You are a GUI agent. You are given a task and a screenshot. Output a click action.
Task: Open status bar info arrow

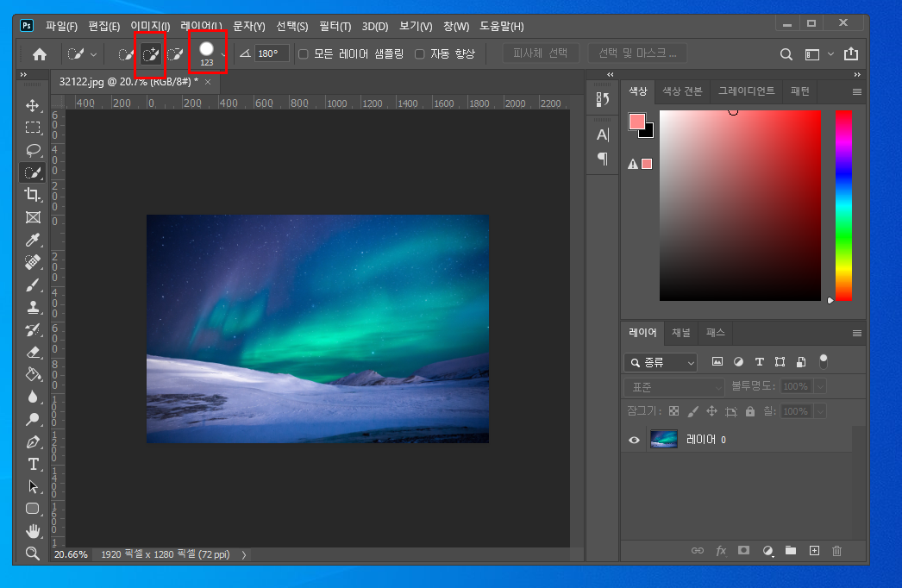click(x=243, y=554)
